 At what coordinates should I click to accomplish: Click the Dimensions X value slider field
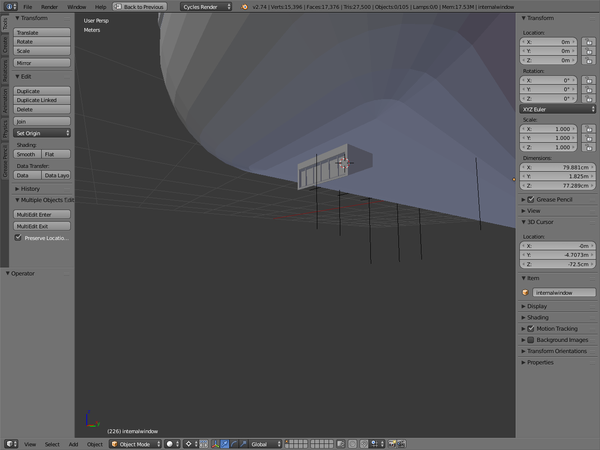[x=555, y=166]
